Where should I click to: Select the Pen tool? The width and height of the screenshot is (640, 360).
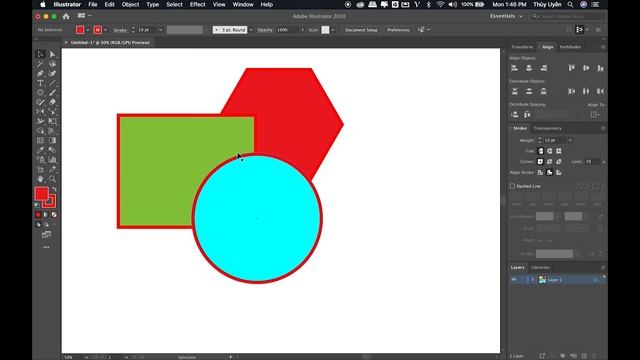[40, 73]
